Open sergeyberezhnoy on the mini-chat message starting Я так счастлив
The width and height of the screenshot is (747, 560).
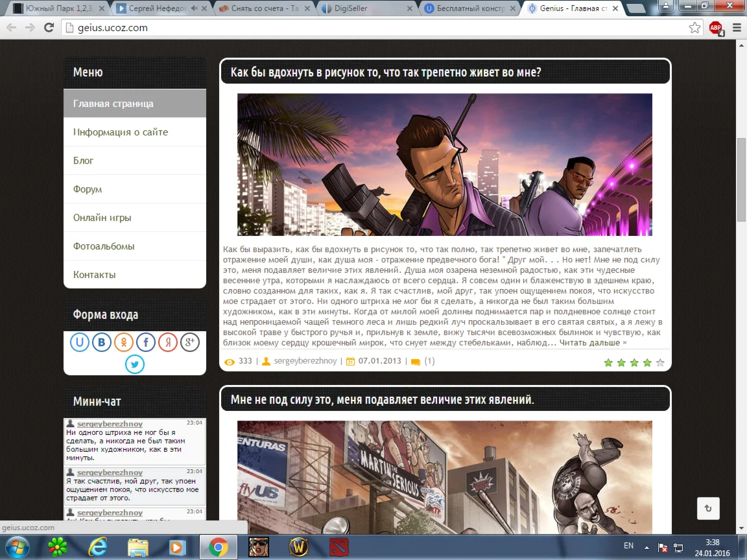coord(110,472)
